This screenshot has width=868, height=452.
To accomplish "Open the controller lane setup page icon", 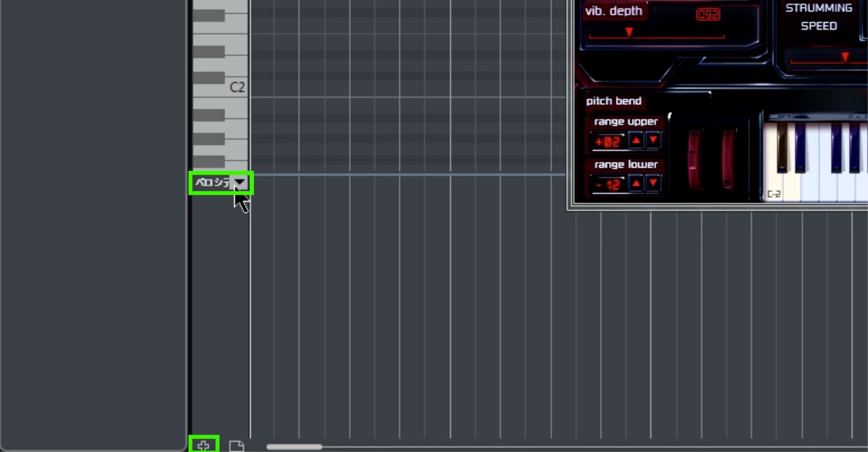I will click(x=236, y=446).
